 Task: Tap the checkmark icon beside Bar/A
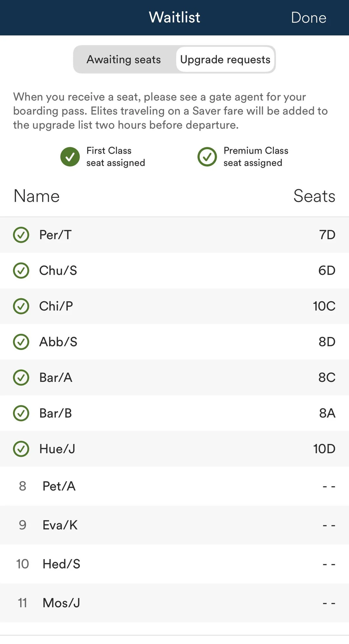pos(21,377)
